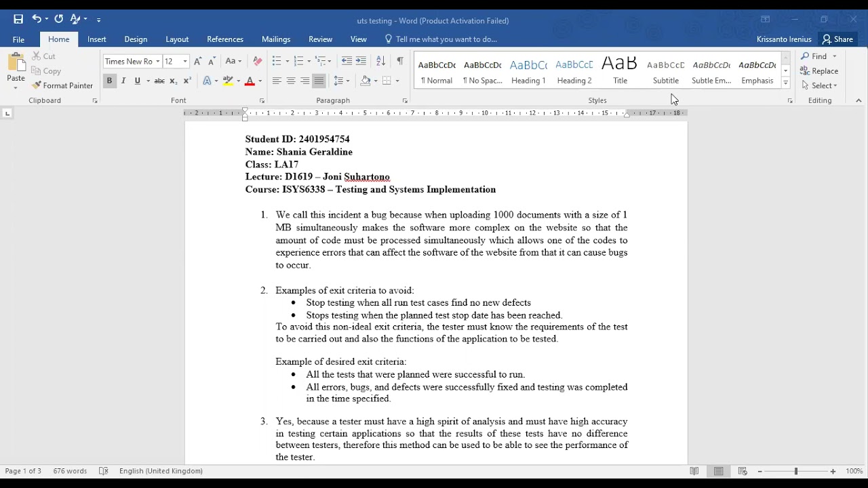Viewport: 868px width, 488px height.
Task: Redo the last action
Action: [x=58, y=19]
